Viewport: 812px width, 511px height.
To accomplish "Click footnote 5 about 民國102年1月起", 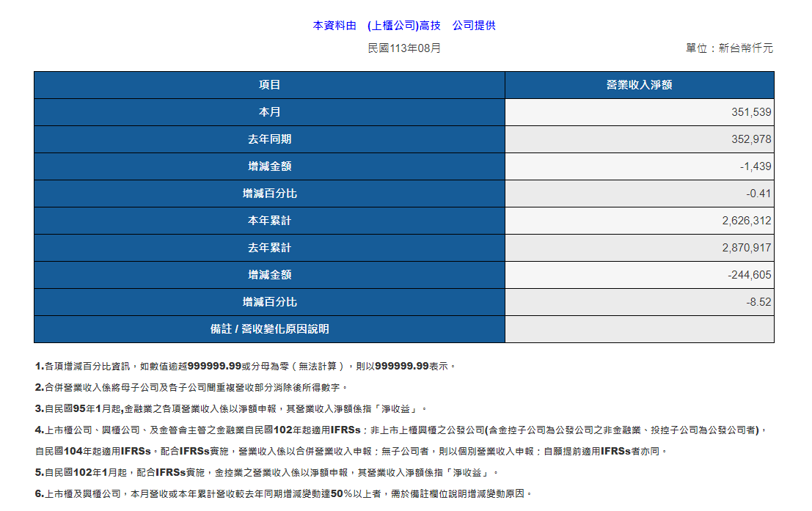I will point(267,472).
